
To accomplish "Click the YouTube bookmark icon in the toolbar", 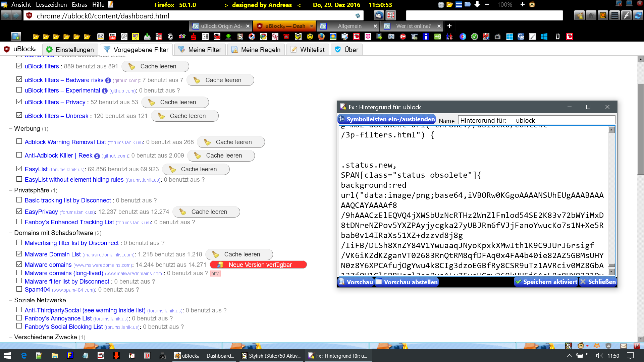I will point(112,37).
